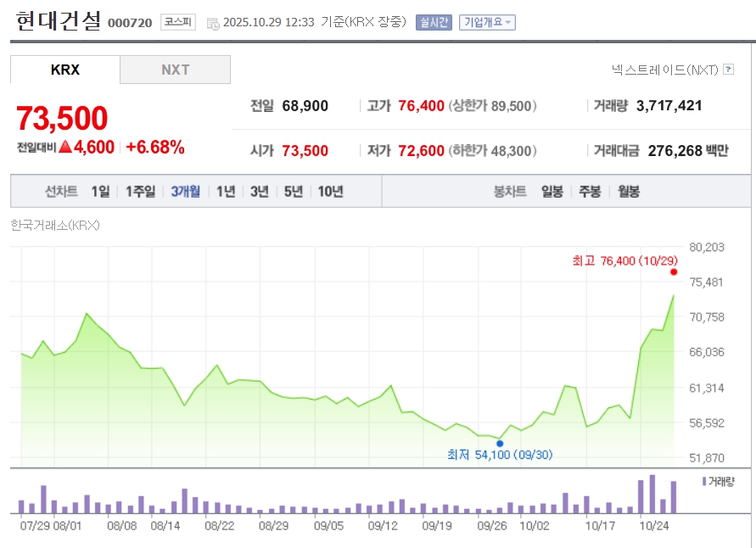View the 5년 line chart
The image size is (756, 548).
pos(293,191)
